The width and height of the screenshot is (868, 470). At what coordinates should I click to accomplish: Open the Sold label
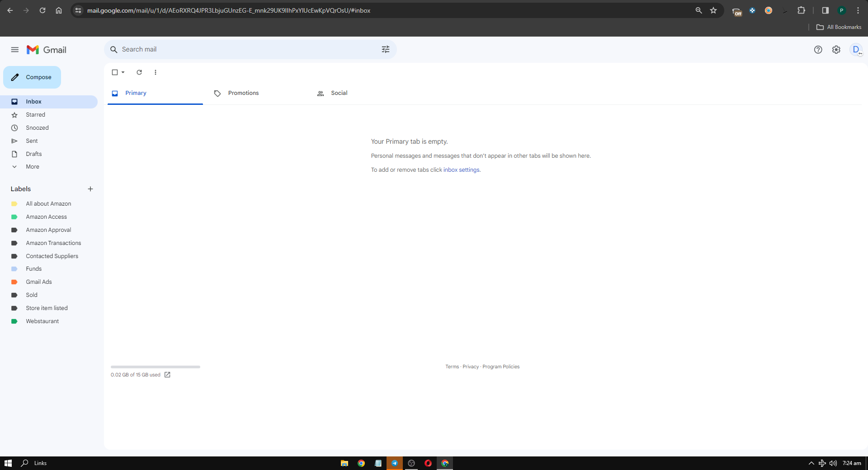click(x=49, y=295)
